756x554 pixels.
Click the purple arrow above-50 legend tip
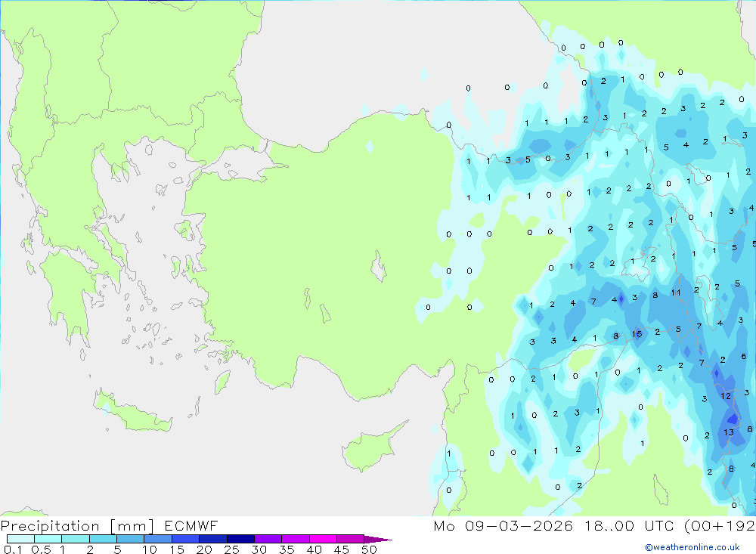(378, 540)
